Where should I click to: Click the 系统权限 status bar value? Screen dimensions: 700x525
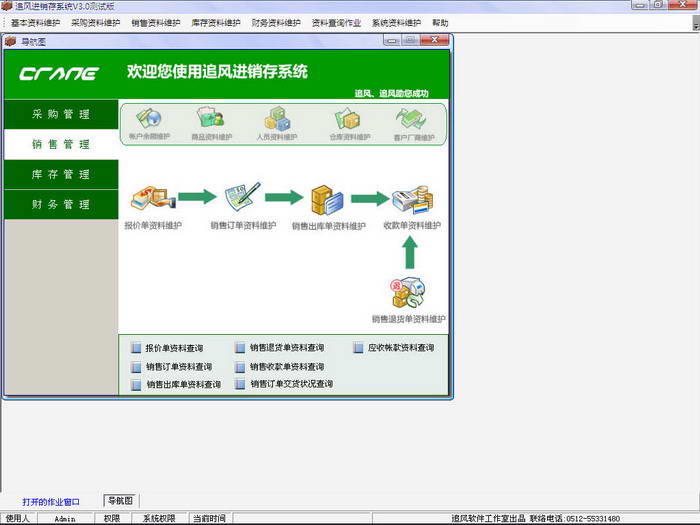click(158, 518)
